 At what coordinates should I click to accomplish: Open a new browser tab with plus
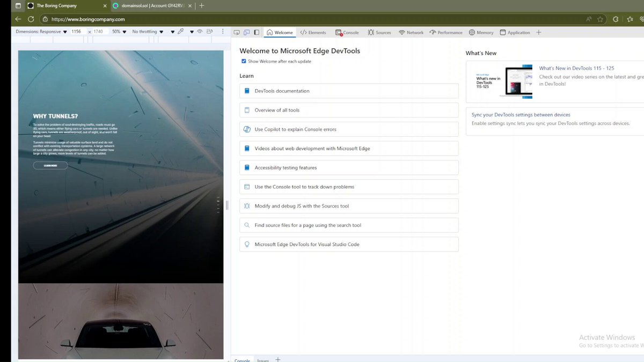pos(202,5)
